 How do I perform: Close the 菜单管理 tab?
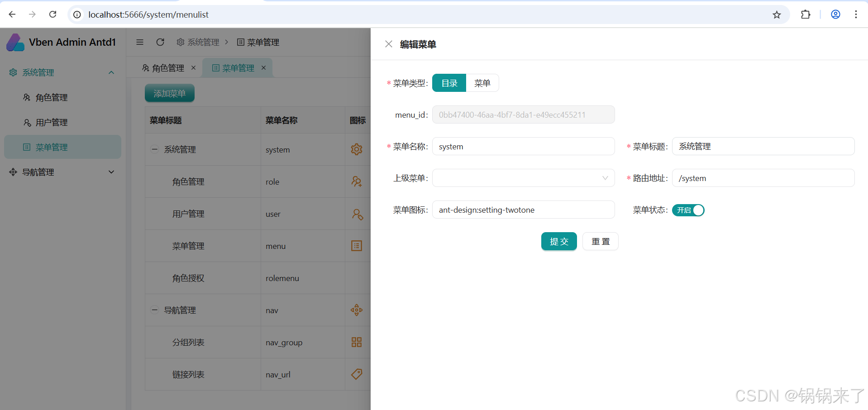click(x=263, y=67)
